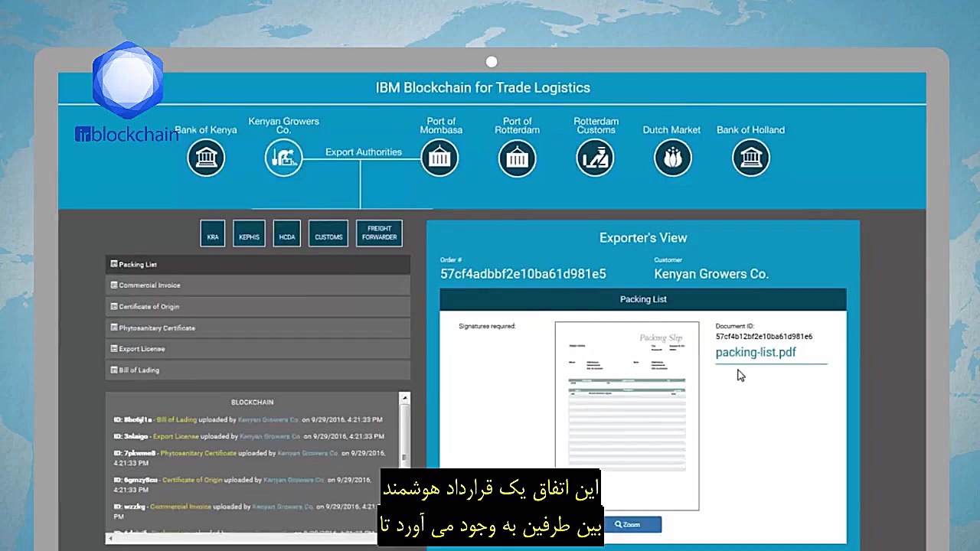Image resolution: width=980 pixels, height=551 pixels.
Task: Click Kenyan Growers Co. in Export License entry
Action: click(270, 436)
